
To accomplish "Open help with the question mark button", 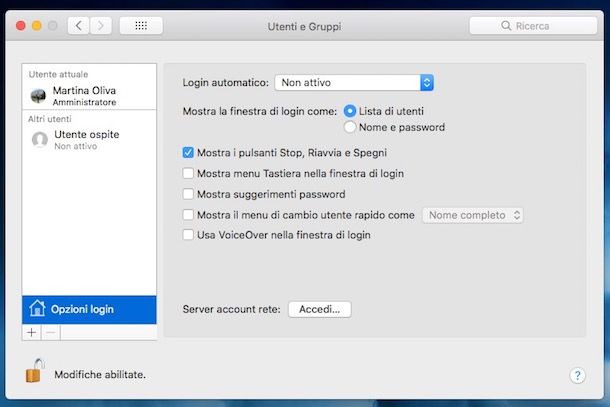I will (577, 375).
